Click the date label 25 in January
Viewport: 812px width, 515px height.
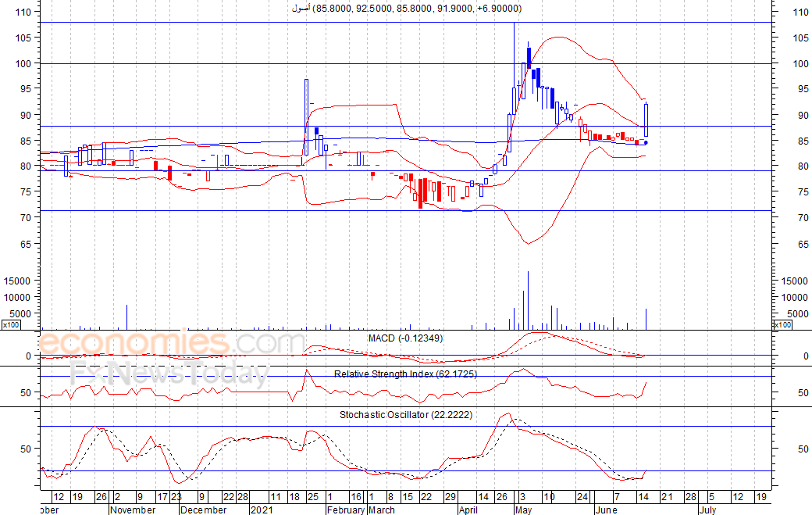tap(313, 497)
